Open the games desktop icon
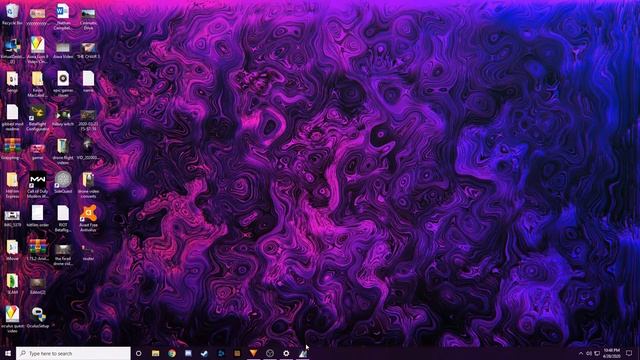This screenshot has height=360, width=640. click(x=38, y=152)
